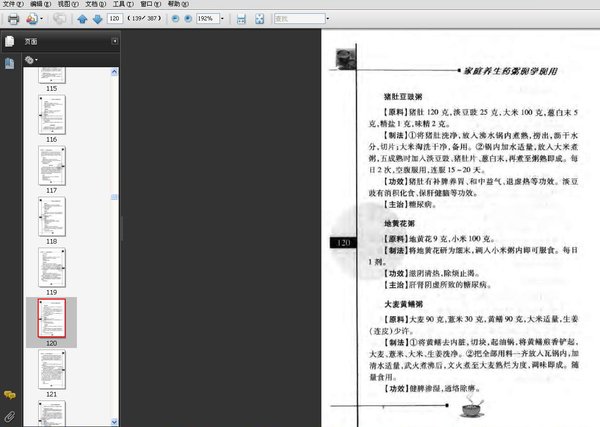Select page 116 thumbnail

coord(52,114)
